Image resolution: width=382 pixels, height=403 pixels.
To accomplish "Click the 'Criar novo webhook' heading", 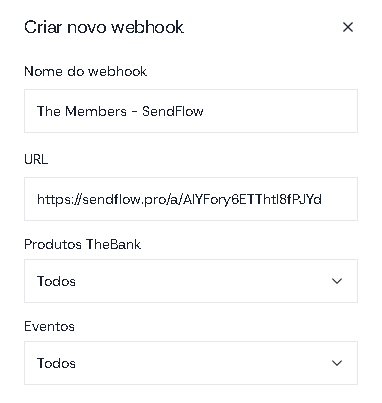I will tap(104, 27).
